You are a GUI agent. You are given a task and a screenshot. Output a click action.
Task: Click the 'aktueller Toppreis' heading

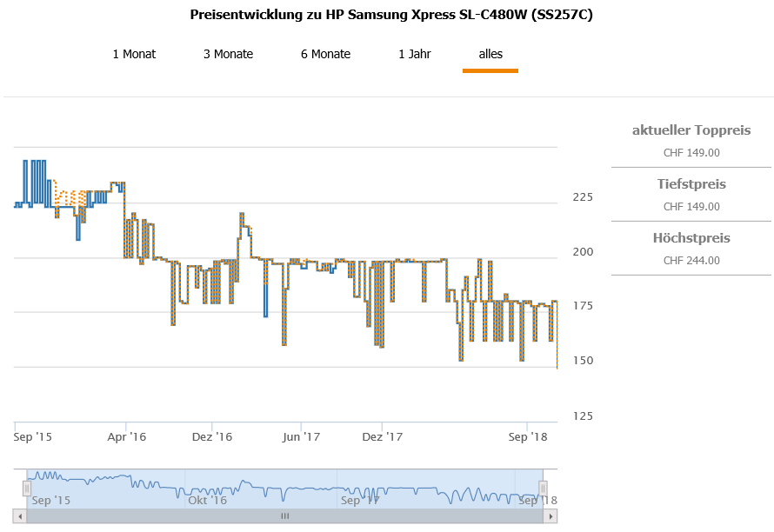click(691, 130)
